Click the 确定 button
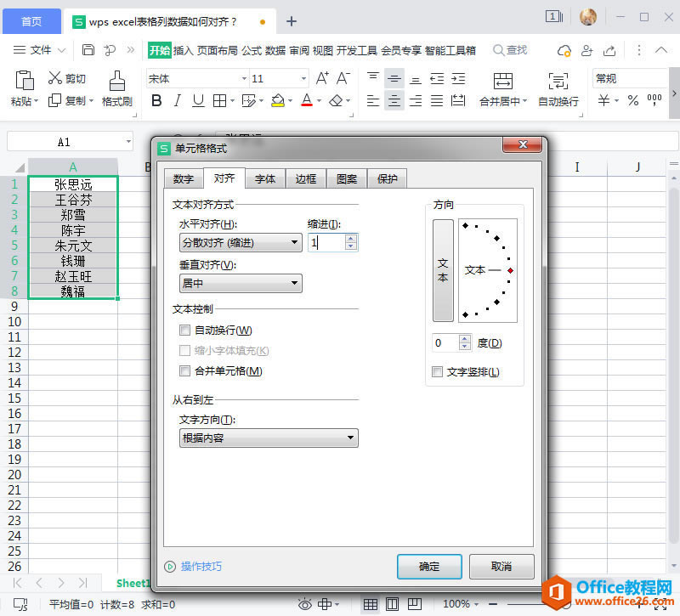 (x=429, y=566)
